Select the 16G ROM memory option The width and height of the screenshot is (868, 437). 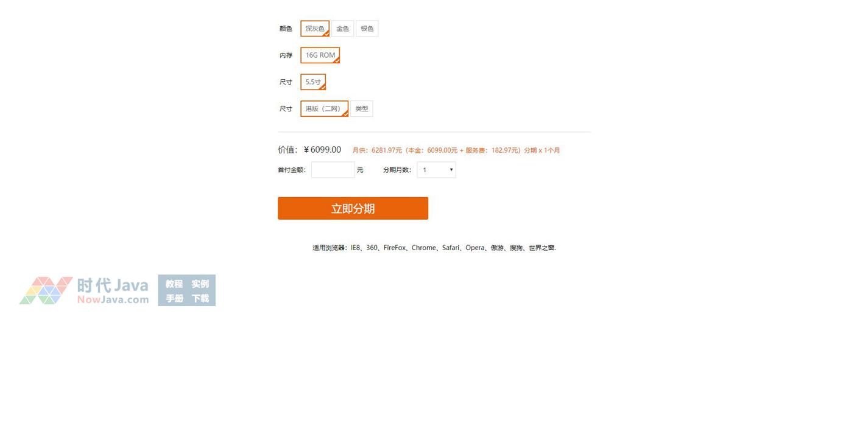pyautogui.click(x=320, y=55)
